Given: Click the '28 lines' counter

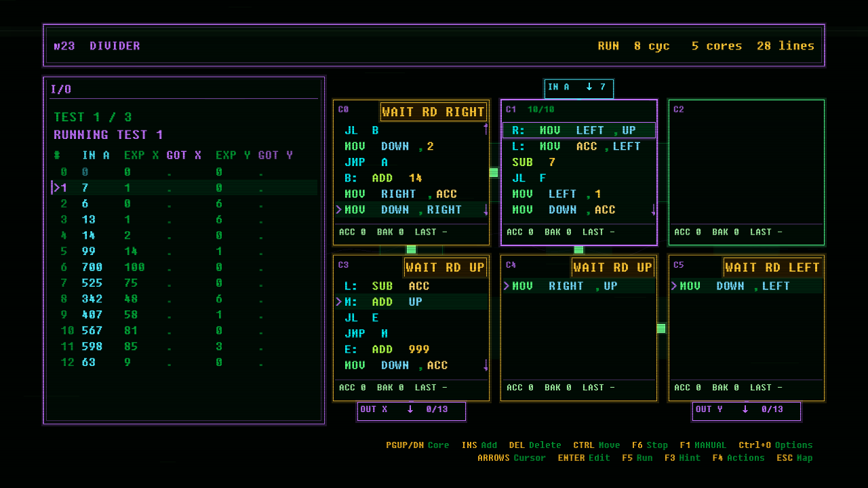Looking at the screenshot, I should tap(785, 46).
